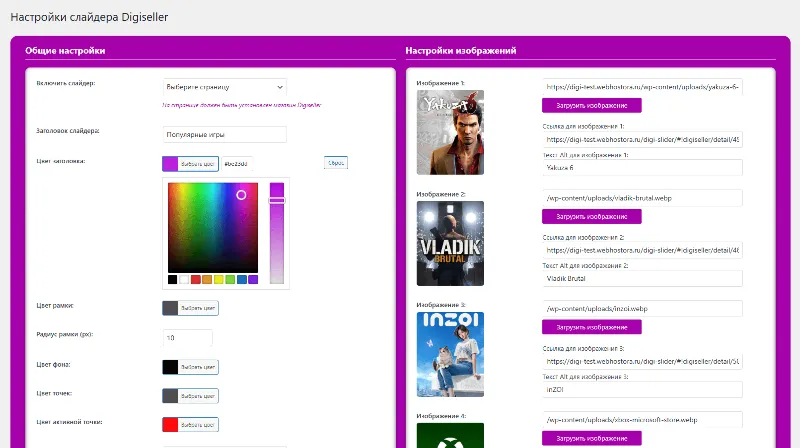800x448 pixels.
Task: Click the vertical brightness slider in color picker
Action: pyautogui.click(x=277, y=232)
